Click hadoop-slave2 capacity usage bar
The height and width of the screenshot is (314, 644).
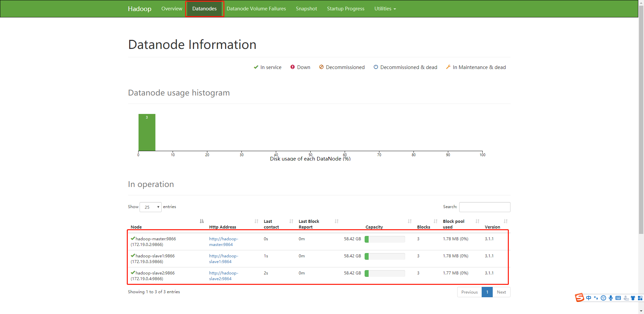(385, 273)
